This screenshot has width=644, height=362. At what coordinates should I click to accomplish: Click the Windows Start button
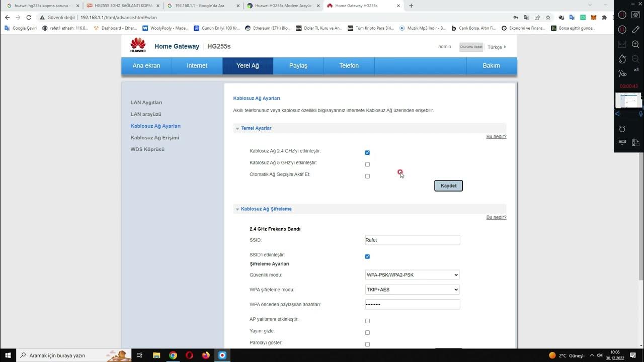pos(8,355)
